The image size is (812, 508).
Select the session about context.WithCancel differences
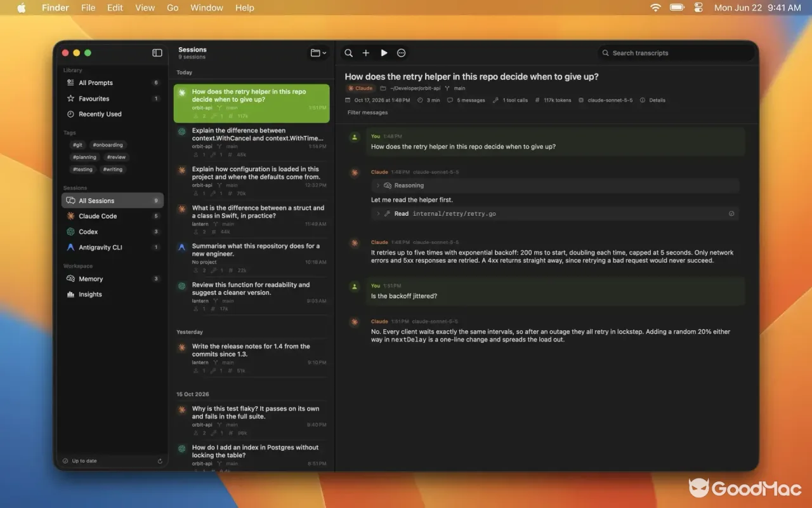252,142
